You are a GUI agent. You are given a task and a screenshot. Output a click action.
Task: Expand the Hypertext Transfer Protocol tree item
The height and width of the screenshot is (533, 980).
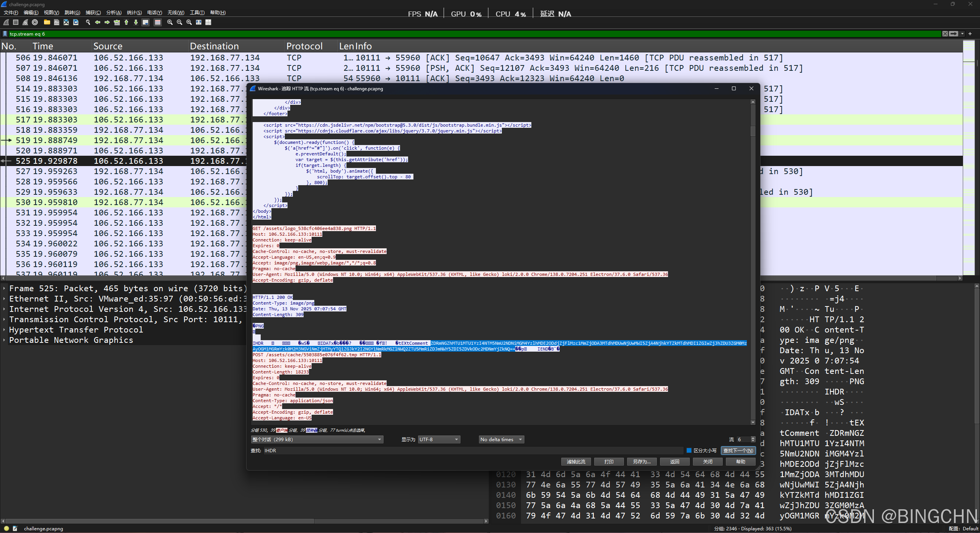click(x=4, y=330)
